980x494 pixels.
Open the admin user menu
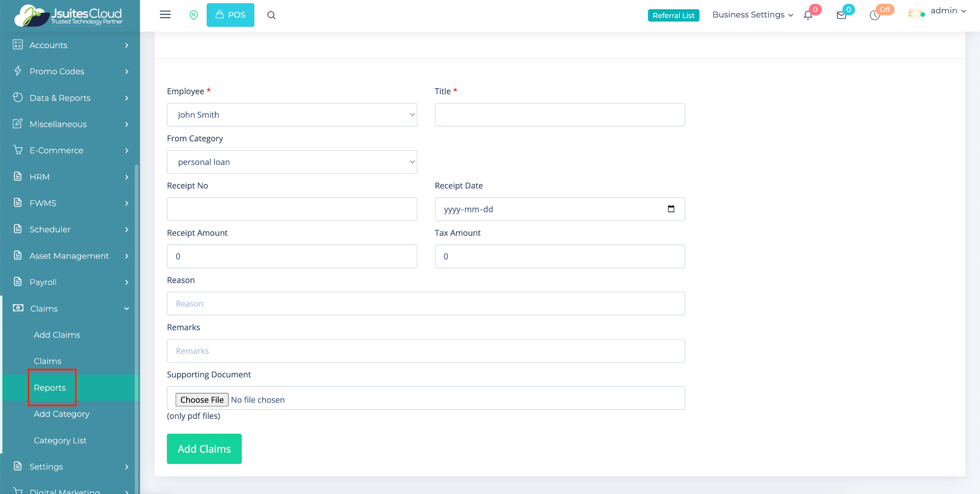947,11
